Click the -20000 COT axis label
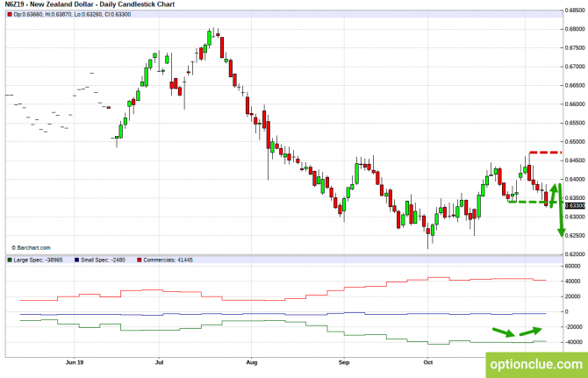The width and height of the screenshot is (588, 378). pos(574,327)
